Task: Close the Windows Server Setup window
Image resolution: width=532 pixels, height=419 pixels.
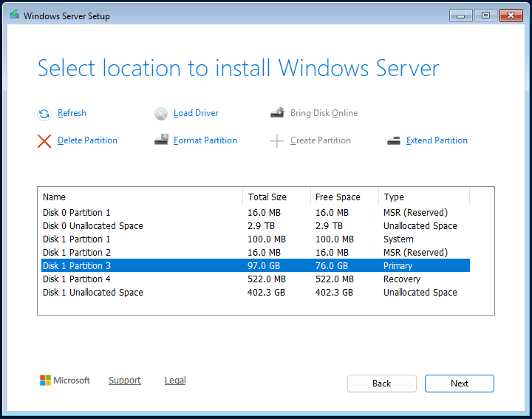Action: 511,16
